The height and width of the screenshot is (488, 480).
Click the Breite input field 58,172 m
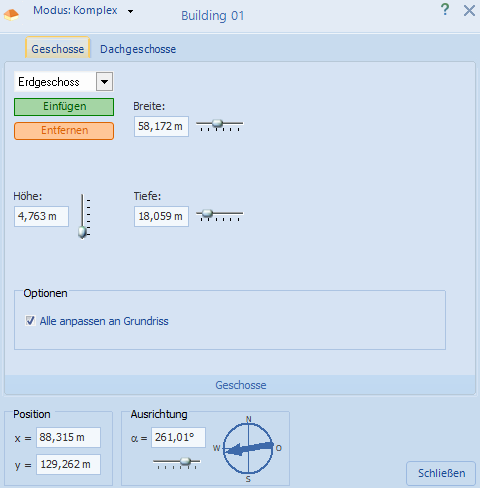161,126
